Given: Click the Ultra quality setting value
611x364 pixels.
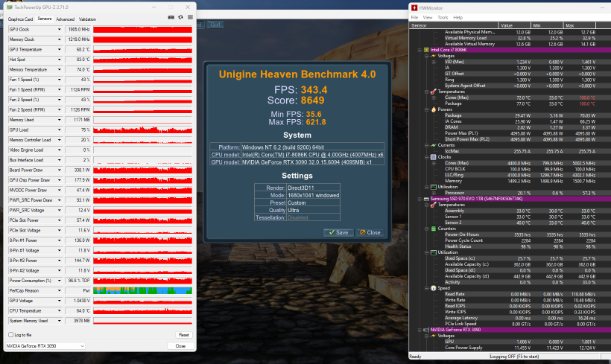Looking at the screenshot, I should pos(313,210).
